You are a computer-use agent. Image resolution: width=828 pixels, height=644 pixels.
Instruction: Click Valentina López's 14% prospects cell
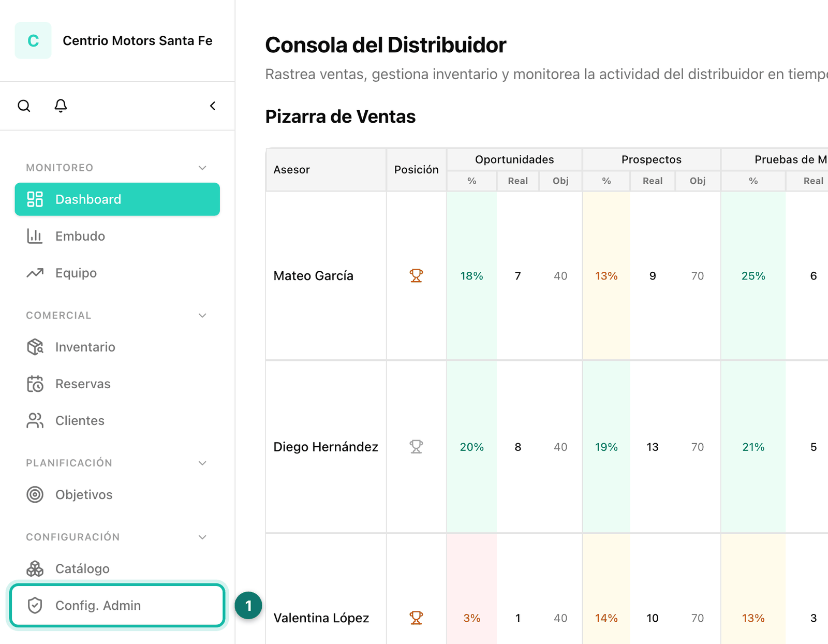607,590
